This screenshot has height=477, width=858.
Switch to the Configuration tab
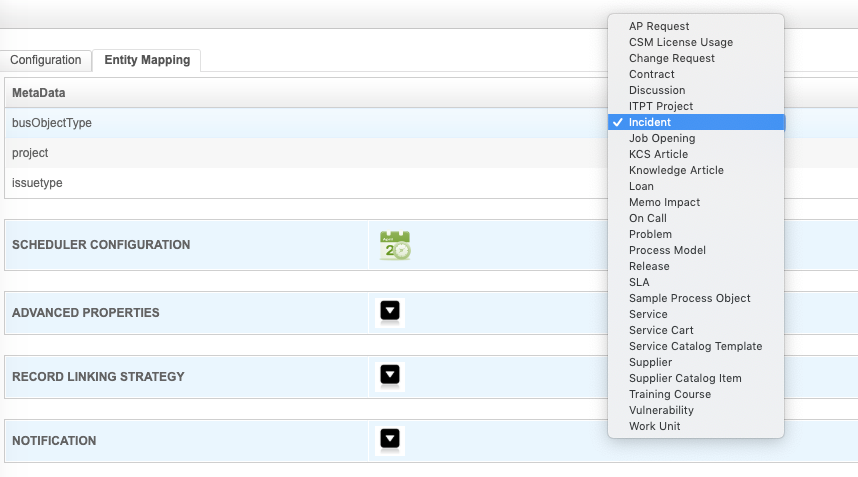coord(45,60)
